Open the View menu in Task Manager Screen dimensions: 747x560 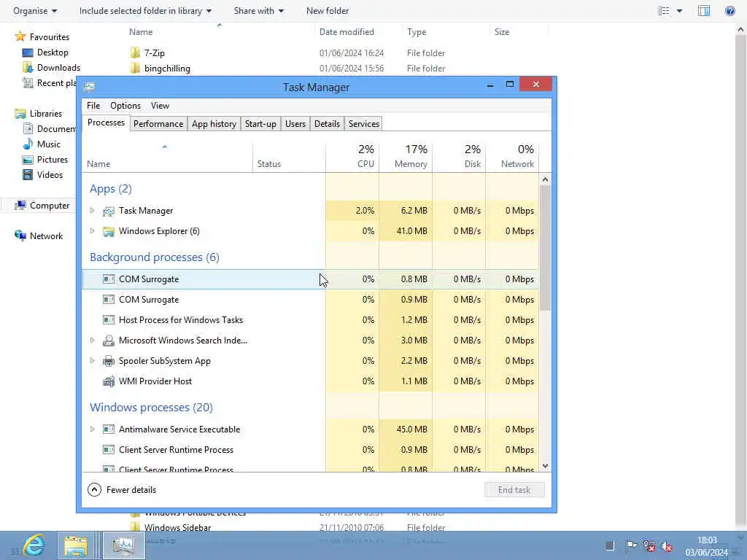tap(160, 106)
